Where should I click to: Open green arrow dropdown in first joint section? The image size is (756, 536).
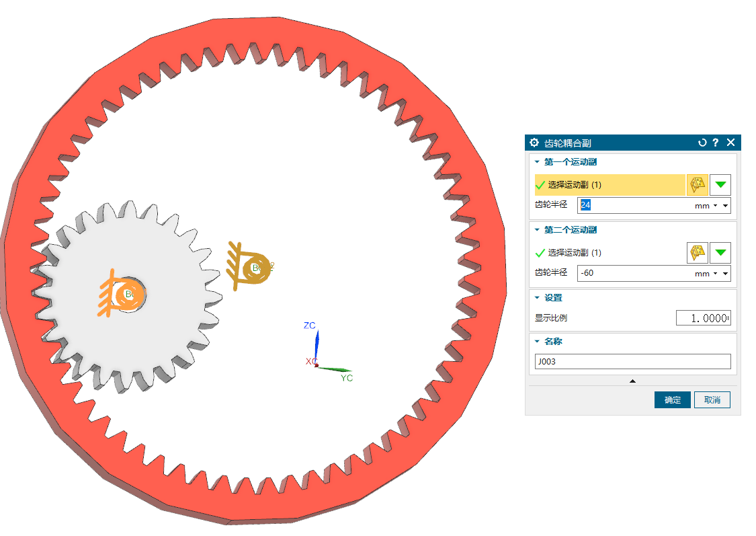pos(720,184)
